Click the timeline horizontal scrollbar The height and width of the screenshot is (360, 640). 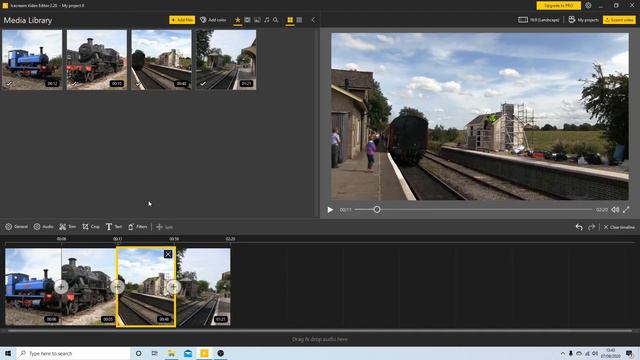pos(320,331)
